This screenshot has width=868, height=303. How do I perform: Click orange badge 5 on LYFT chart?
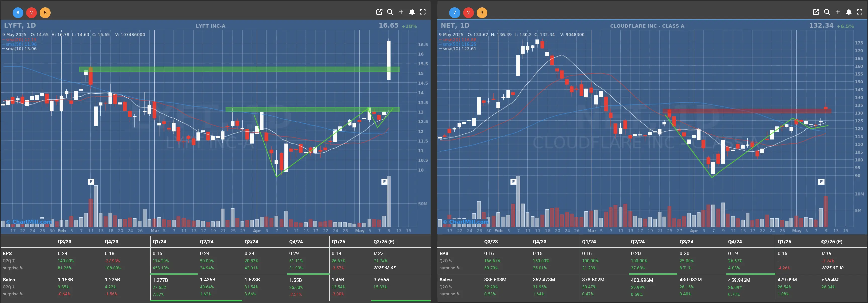click(45, 13)
